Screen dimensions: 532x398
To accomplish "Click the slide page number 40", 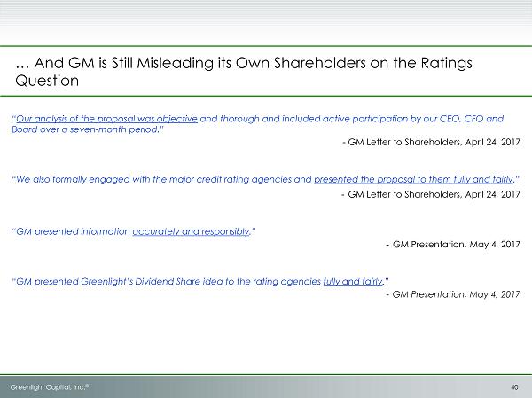I will coord(515,386).
